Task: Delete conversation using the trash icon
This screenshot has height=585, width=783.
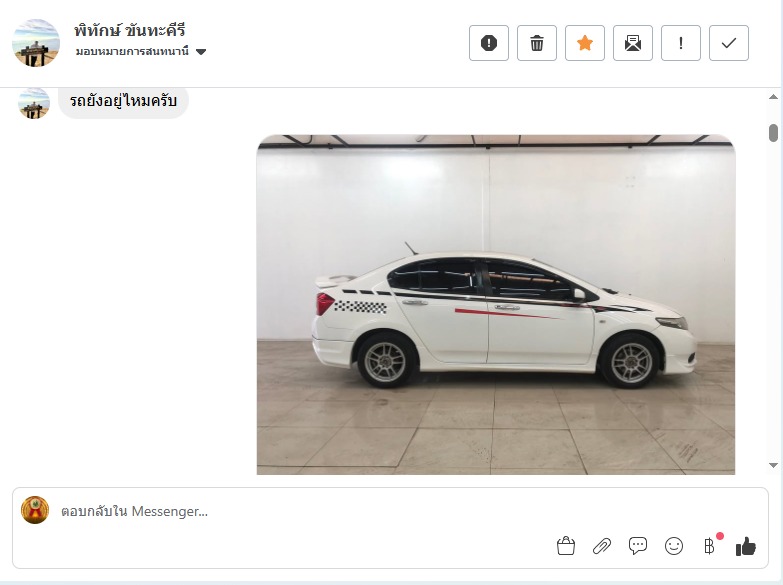Action: 537,43
